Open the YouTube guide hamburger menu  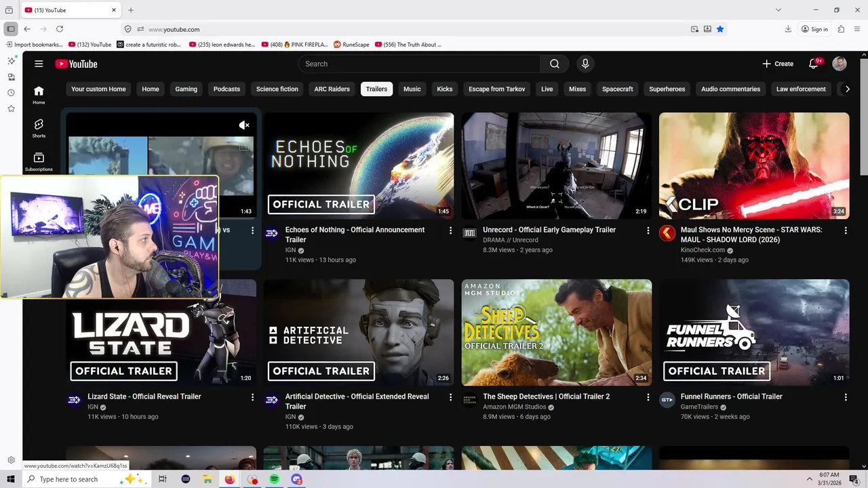(x=39, y=64)
